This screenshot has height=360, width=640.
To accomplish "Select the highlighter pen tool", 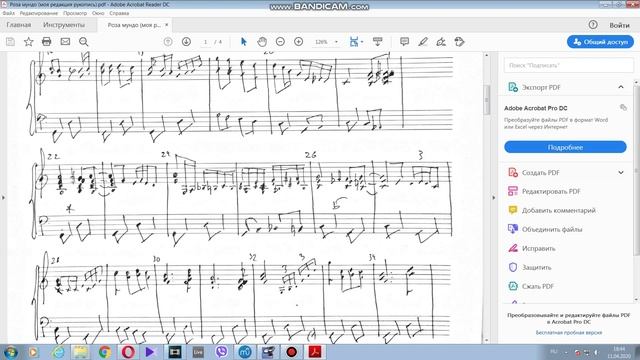I will (423, 42).
